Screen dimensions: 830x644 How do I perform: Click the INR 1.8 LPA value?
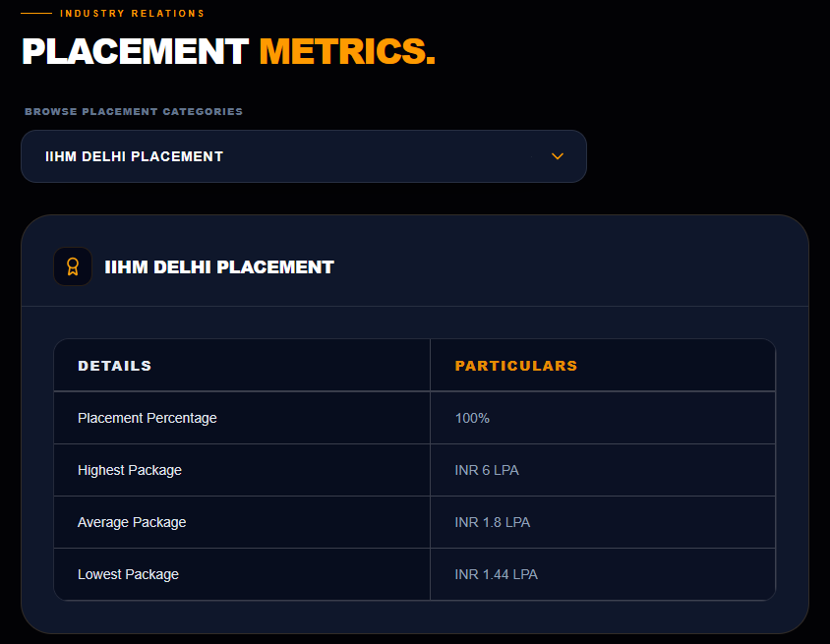(493, 522)
